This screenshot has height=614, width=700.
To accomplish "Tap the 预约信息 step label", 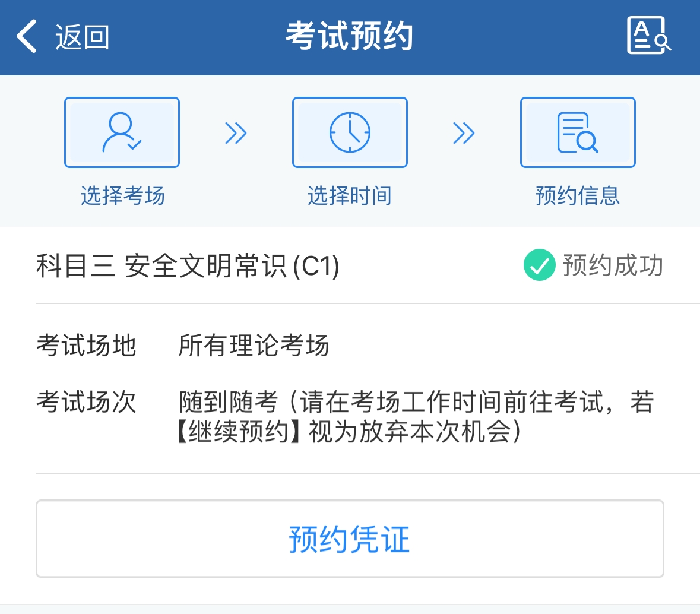I will (578, 195).
